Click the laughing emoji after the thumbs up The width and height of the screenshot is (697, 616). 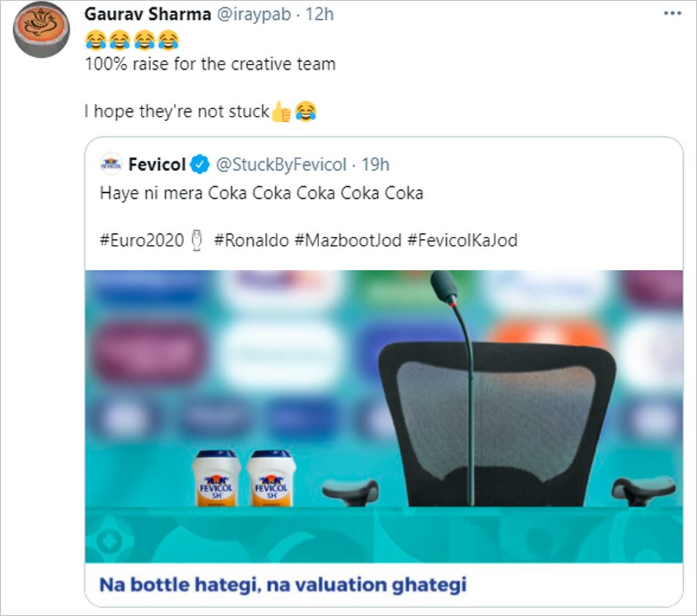pyautogui.click(x=304, y=111)
